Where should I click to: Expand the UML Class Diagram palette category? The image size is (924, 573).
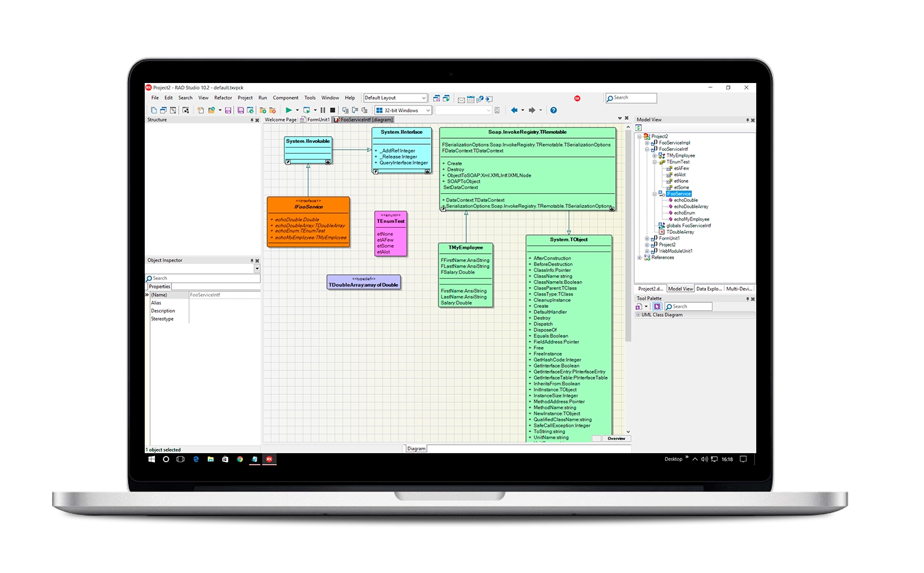point(638,315)
